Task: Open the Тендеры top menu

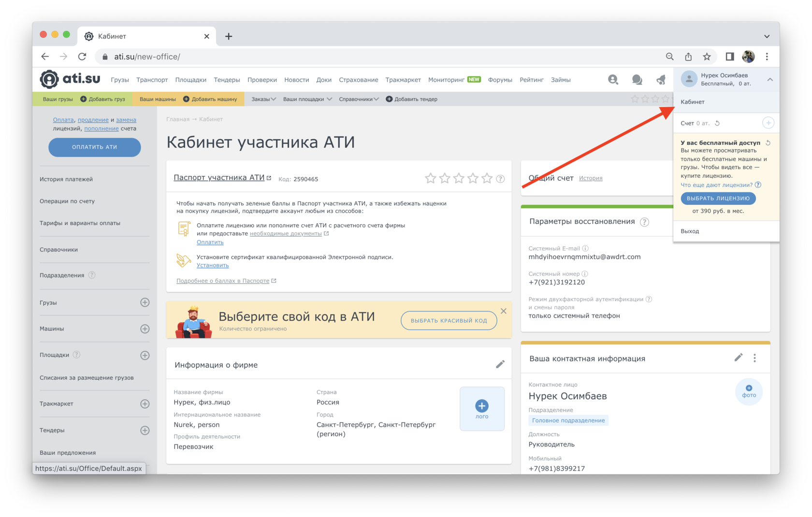Action: pyautogui.click(x=227, y=80)
